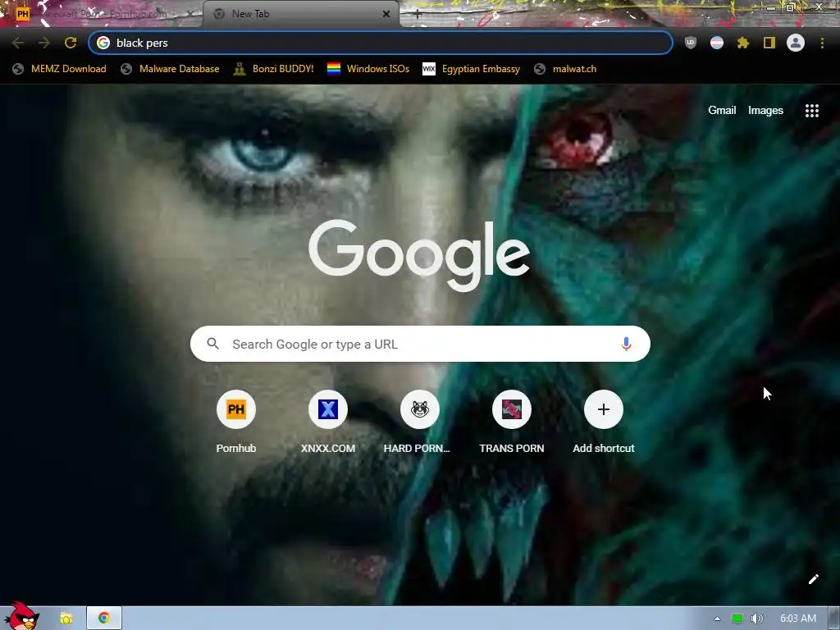This screenshot has height=630, width=840.
Task: Open the profile avatar menu
Action: tap(796, 43)
